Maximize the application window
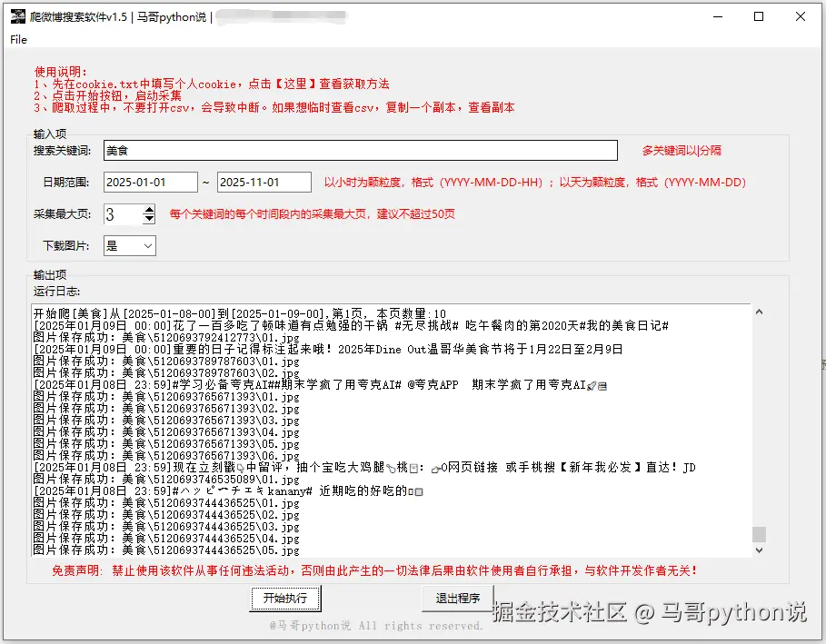Viewport: 826px width, 644px height. (x=761, y=16)
